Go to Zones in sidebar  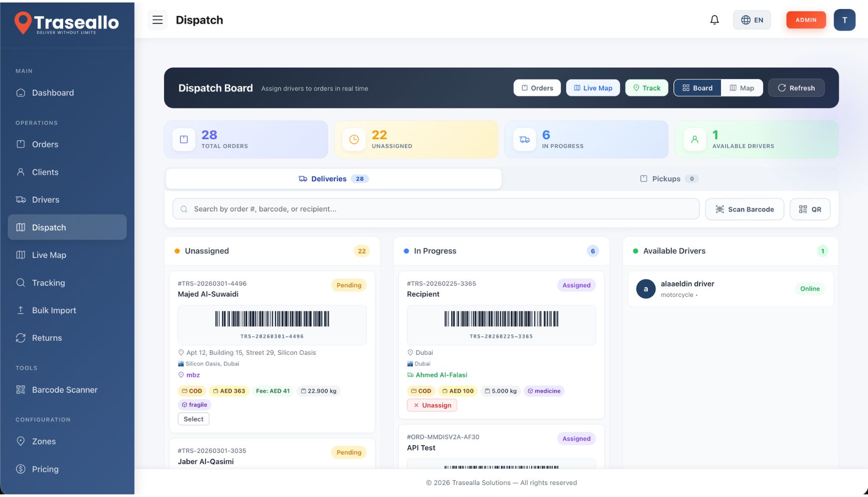point(44,441)
